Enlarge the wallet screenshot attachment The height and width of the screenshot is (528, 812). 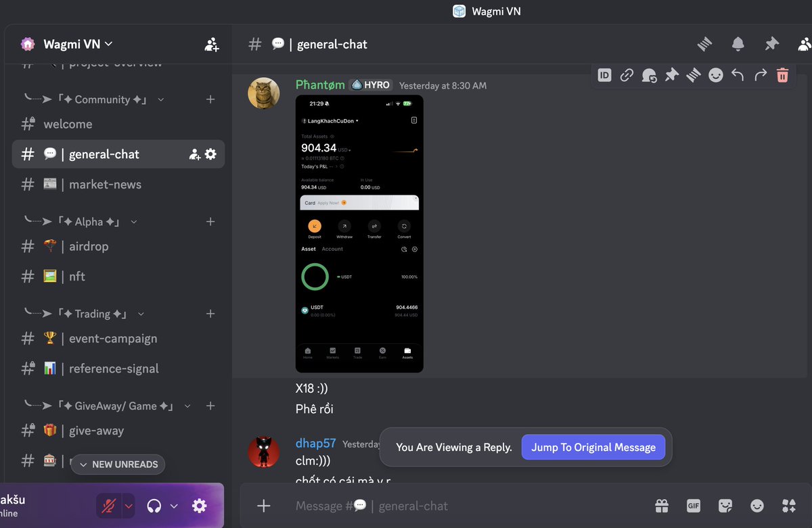359,233
